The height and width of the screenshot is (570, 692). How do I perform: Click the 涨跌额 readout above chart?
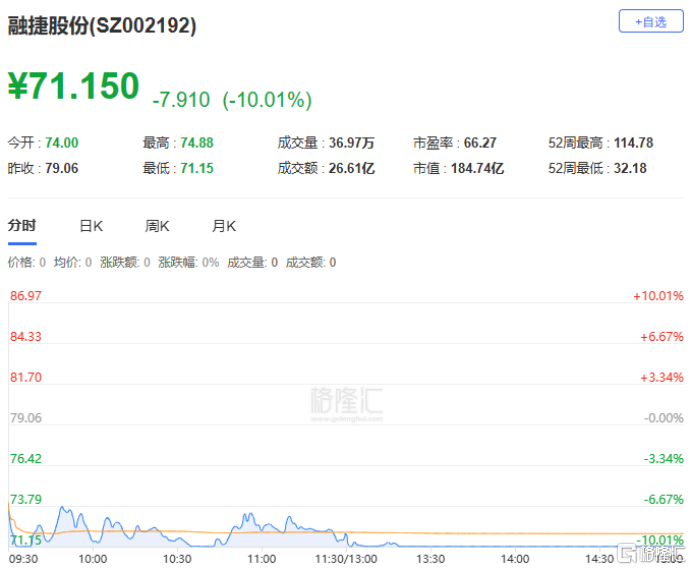click(125, 262)
